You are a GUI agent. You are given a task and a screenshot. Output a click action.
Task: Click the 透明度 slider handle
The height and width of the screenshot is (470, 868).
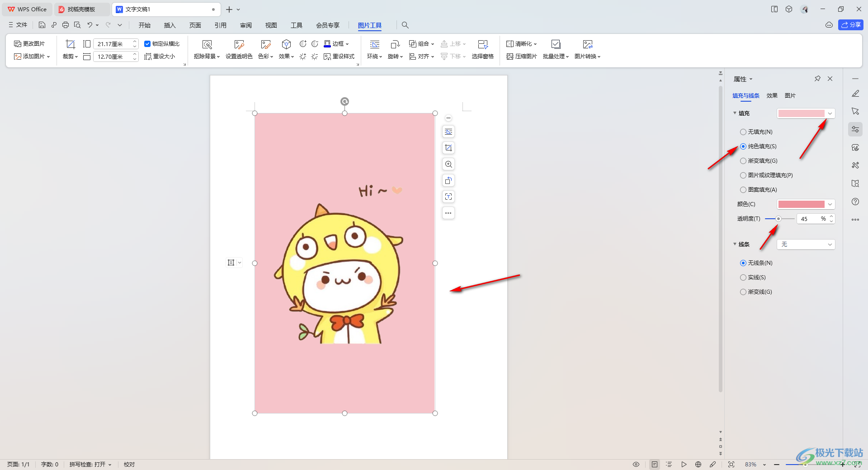coord(778,219)
